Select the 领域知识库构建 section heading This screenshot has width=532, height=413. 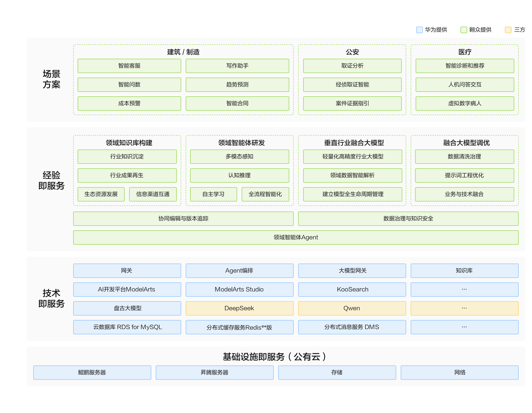click(x=129, y=143)
